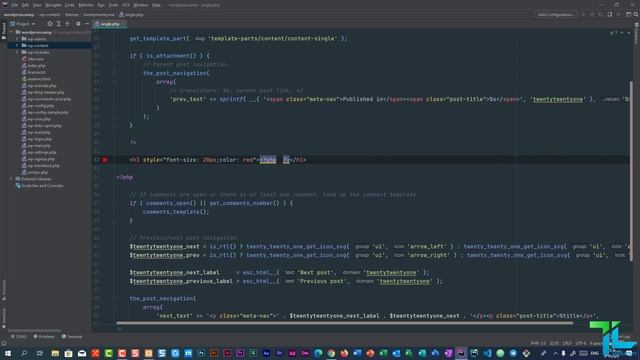640x360 pixels.
Task: Go to next highlighted problem arrow
Action: [x=629, y=33]
